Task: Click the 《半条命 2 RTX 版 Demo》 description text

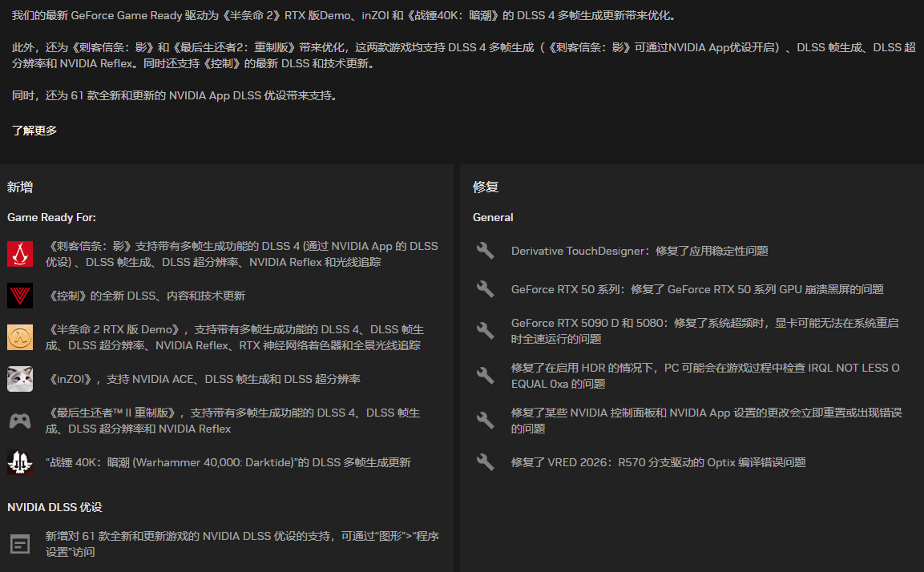Action: (235, 337)
